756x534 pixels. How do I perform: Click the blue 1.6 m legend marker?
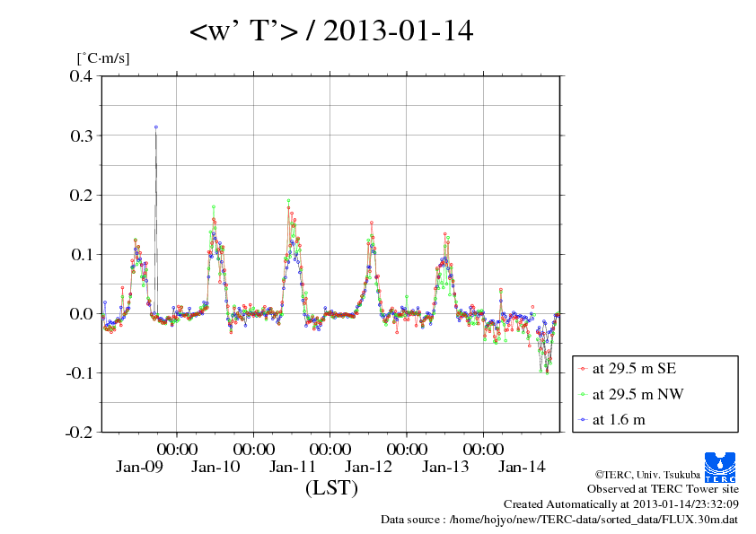pyautogui.click(x=583, y=420)
